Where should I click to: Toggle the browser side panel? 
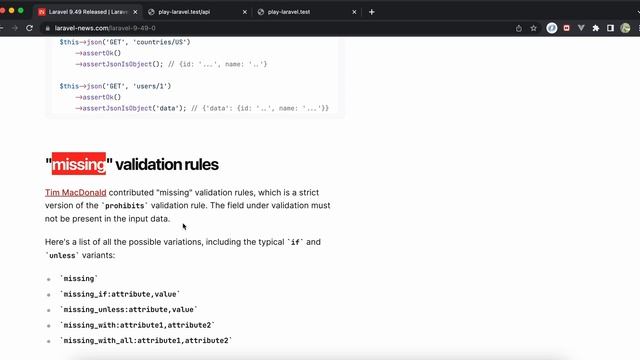[x=610, y=28]
